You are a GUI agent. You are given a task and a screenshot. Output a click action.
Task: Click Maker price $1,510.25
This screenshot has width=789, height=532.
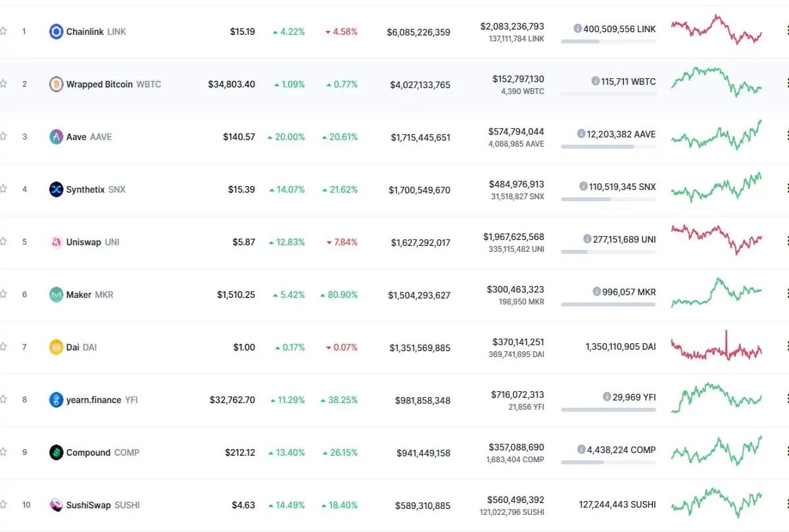click(236, 295)
